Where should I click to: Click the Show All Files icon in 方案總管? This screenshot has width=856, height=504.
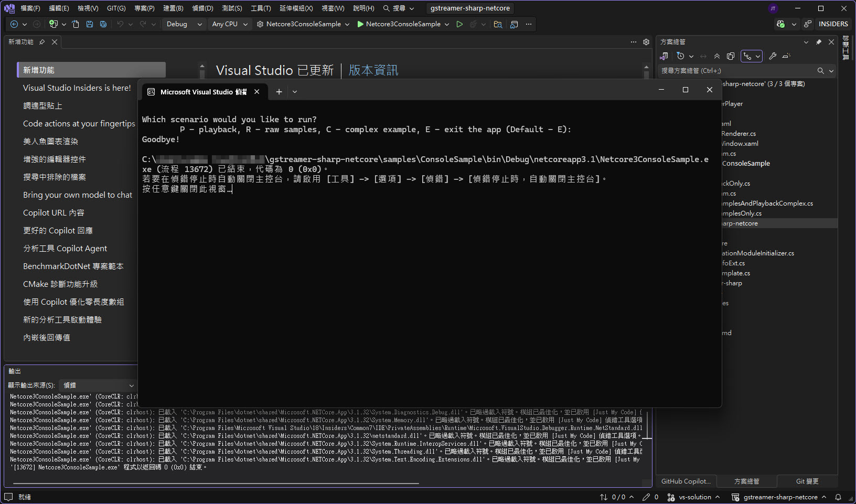(731, 56)
